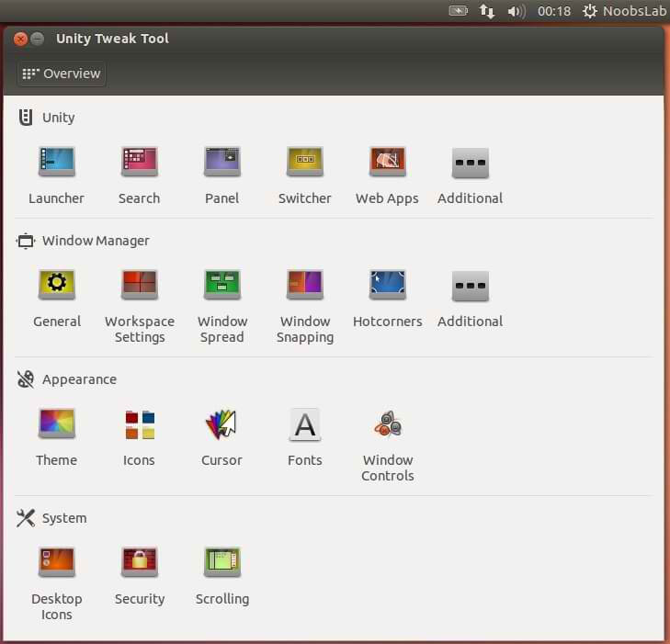Minimize the Unity Tweak Tool window

point(38,40)
